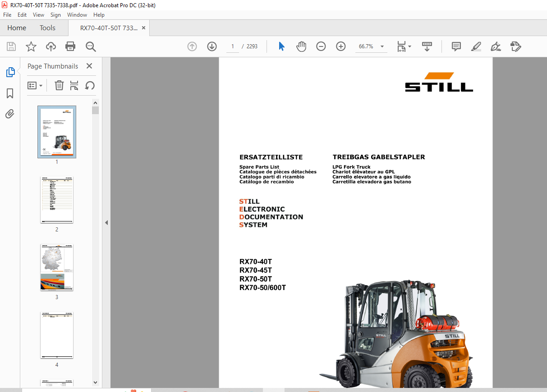Click the print pages thumbnail icon
The width and height of the screenshot is (547, 392).
click(74, 85)
